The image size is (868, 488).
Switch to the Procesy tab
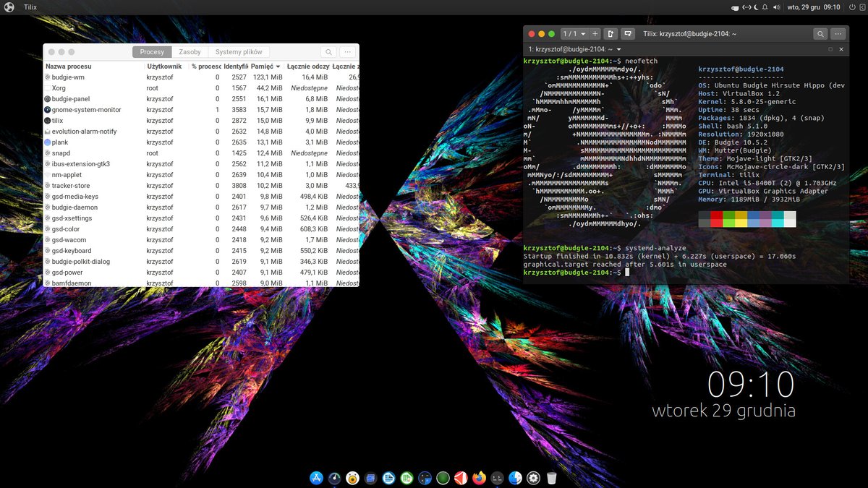152,52
